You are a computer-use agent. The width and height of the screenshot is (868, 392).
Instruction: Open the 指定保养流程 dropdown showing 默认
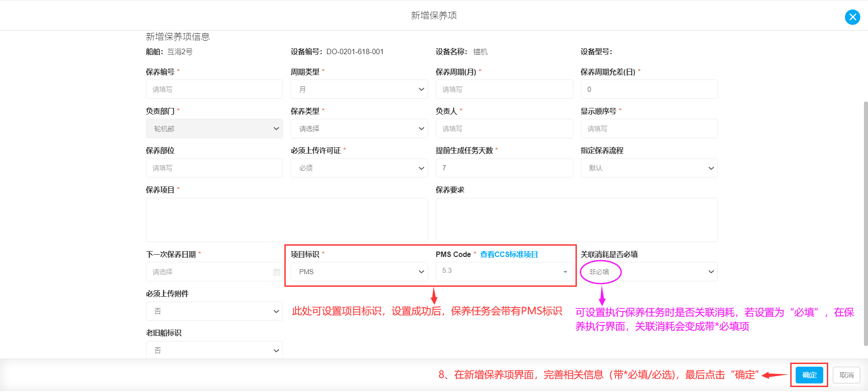point(649,168)
